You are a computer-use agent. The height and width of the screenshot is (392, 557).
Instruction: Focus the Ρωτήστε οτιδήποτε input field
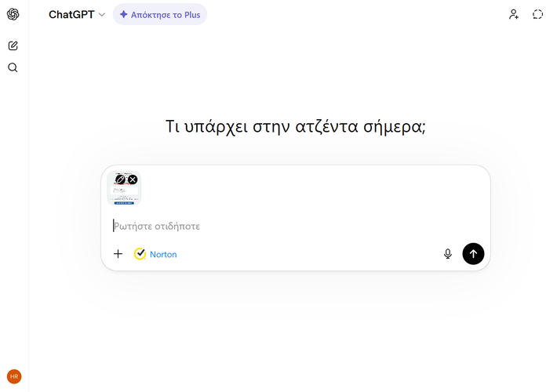295,226
